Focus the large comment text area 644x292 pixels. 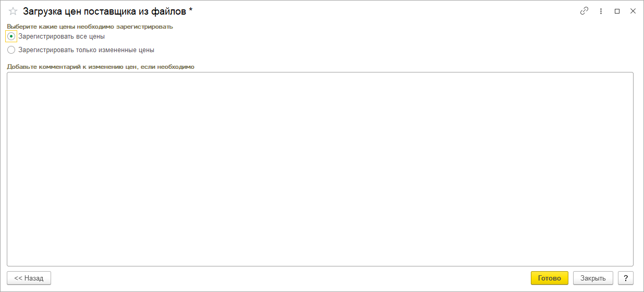(x=320, y=169)
